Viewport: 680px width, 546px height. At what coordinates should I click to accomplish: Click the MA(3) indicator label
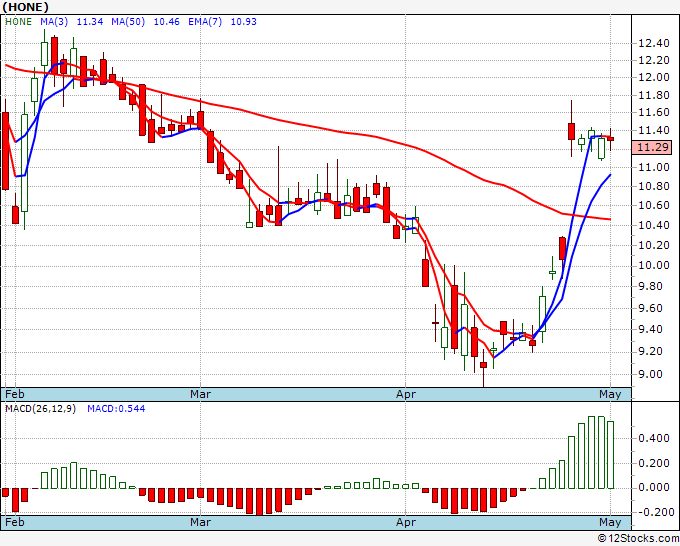click(x=54, y=22)
